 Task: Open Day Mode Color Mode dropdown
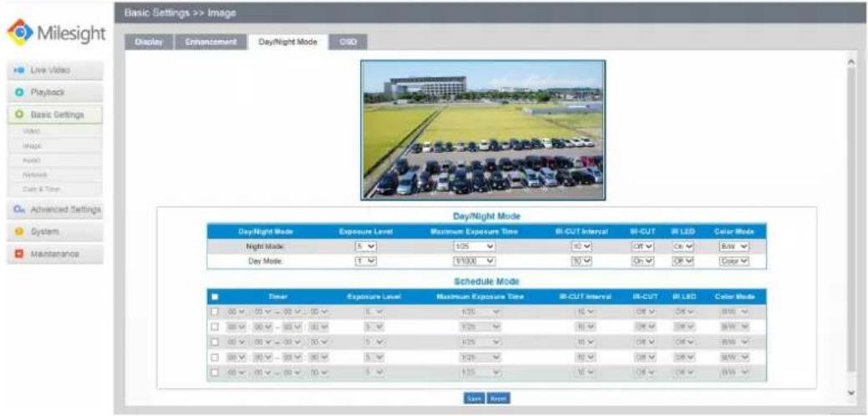(x=734, y=261)
